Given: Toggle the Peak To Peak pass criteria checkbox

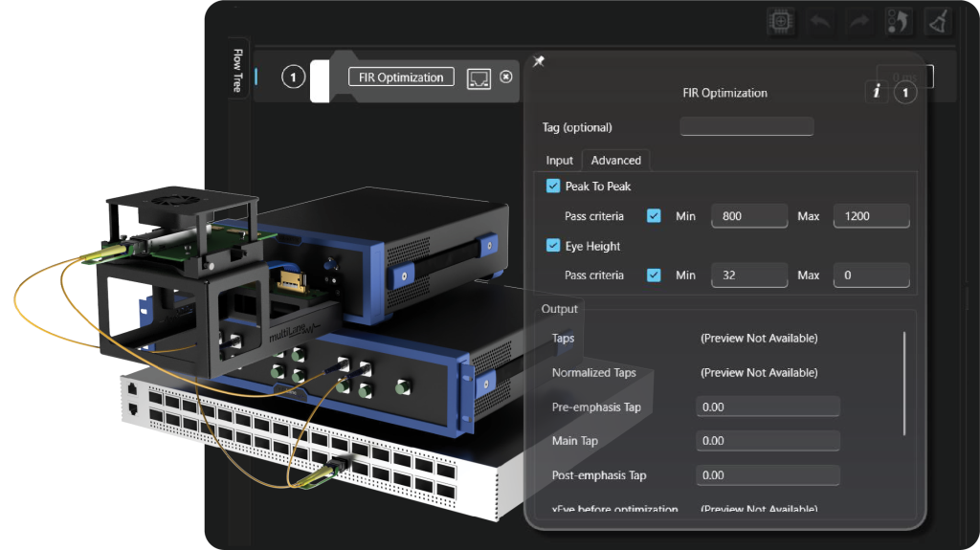Looking at the screenshot, I should (x=654, y=215).
